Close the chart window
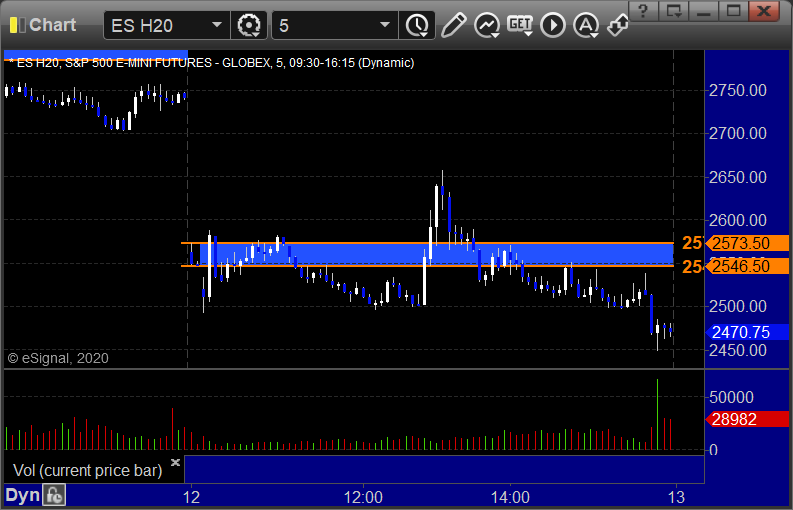 coord(764,11)
